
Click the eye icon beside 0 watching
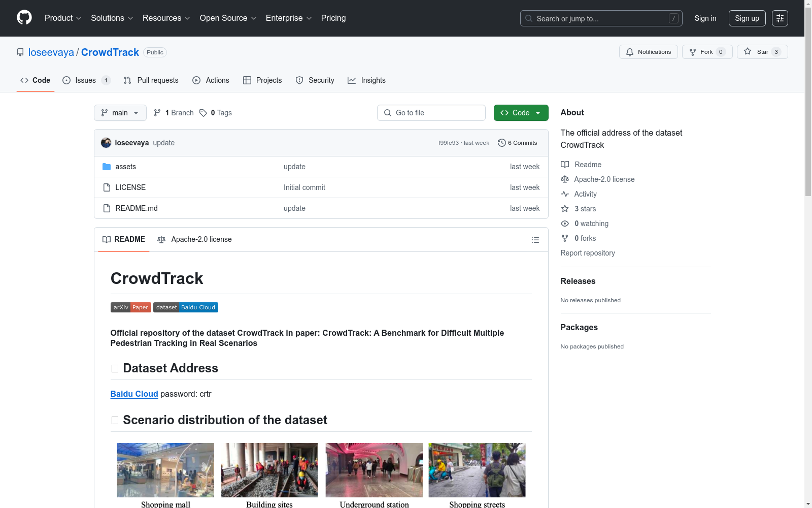(x=565, y=224)
